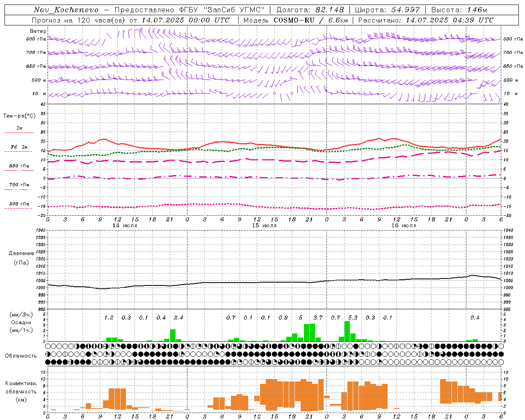
Task: Select the Давление pressure panel label
Action: (x=21, y=253)
